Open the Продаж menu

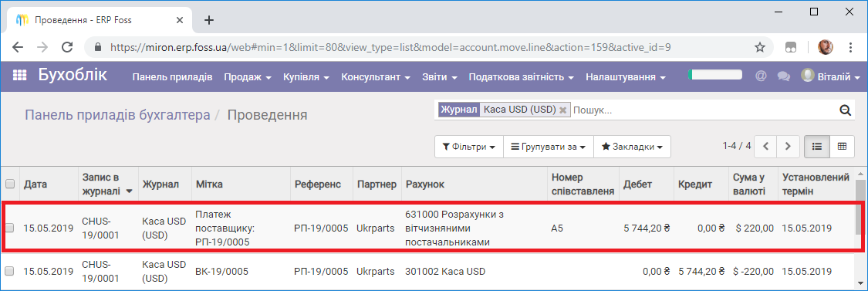tap(248, 77)
